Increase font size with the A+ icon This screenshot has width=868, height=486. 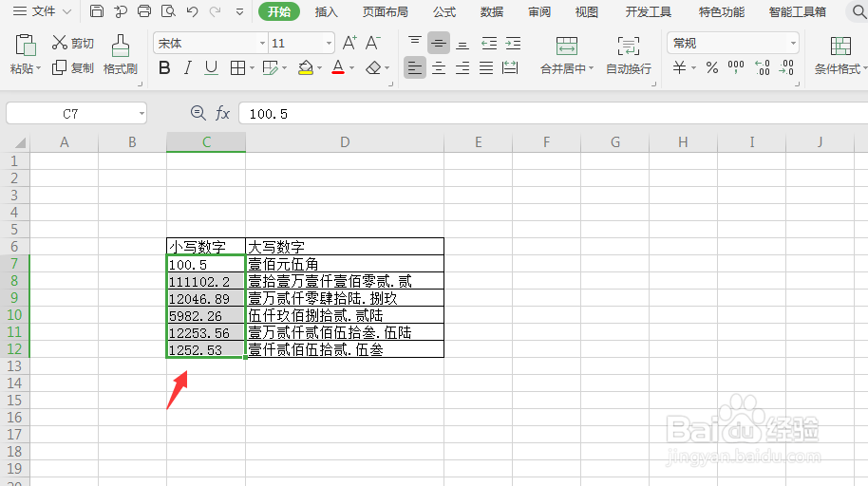pos(349,43)
